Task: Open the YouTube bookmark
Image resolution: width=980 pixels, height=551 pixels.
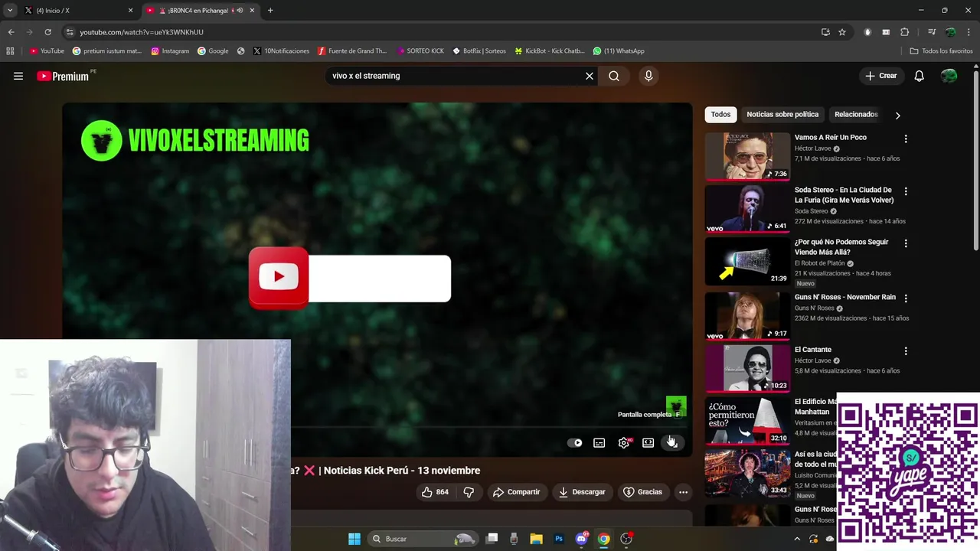Action: (x=47, y=51)
